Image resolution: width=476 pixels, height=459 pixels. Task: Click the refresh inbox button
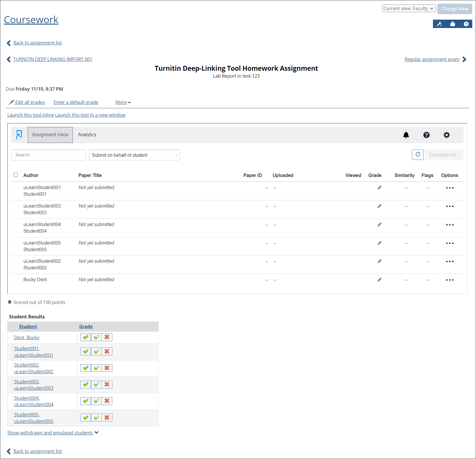click(x=418, y=155)
